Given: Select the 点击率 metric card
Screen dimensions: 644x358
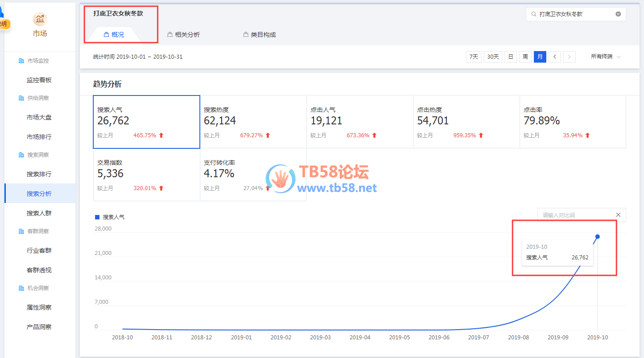Looking at the screenshot, I should tap(572, 122).
